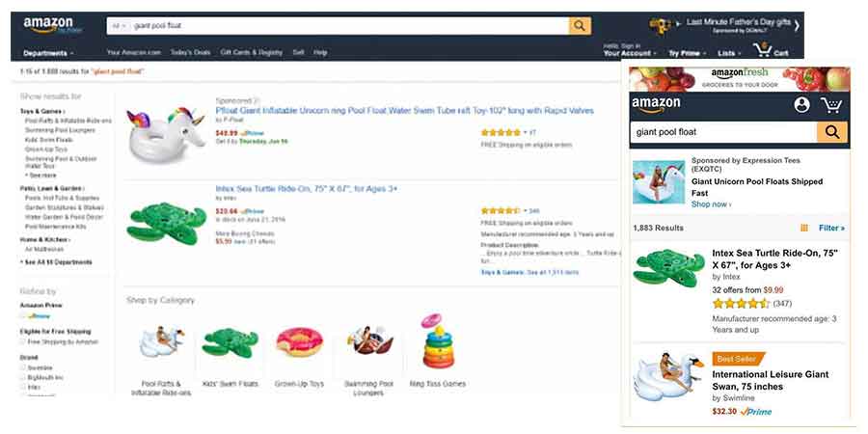Image resolution: width=868 pixels, height=434 pixels.
Task: Open the All search category dropdown
Action: point(120,26)
